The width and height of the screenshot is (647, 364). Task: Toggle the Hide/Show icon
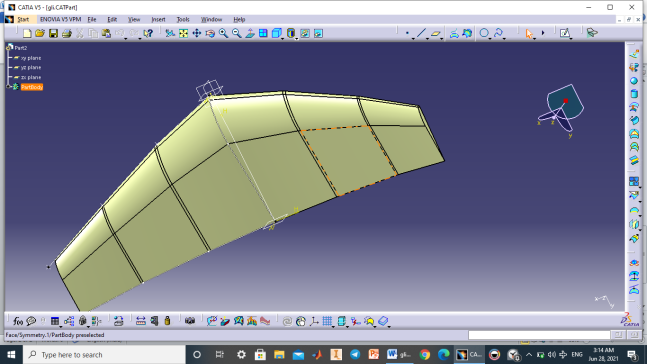click(x=305, y=33)
